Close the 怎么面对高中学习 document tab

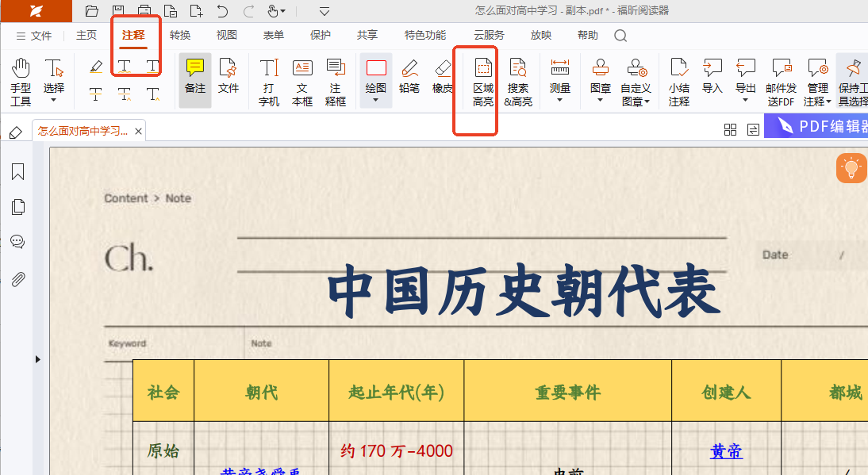click(139, 132)
